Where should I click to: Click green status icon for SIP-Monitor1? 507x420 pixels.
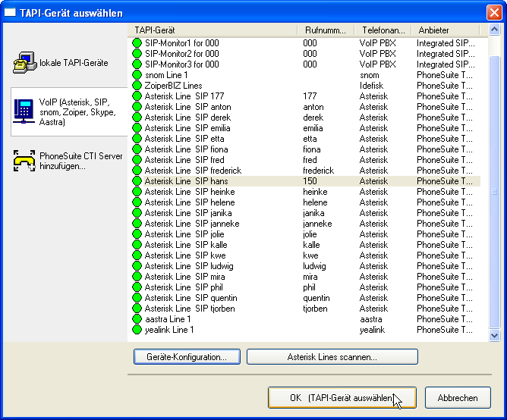[x=137, y=44]
